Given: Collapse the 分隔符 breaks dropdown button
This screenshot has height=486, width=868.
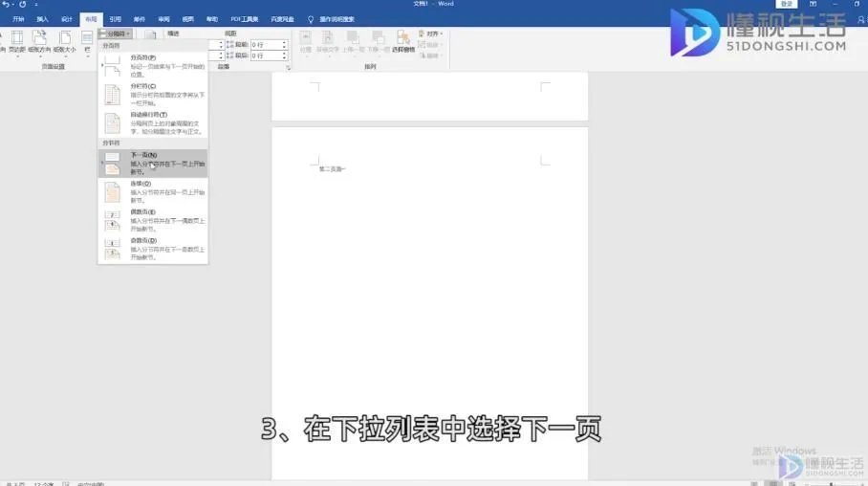Looking at the screenshot, I should pos(115,33).
